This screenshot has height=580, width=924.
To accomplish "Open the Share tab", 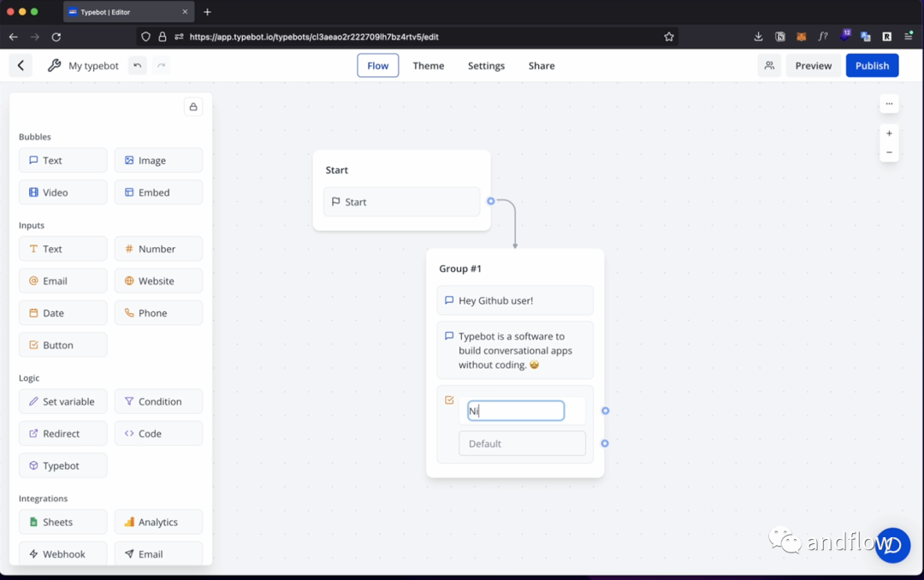I will 542,65.
